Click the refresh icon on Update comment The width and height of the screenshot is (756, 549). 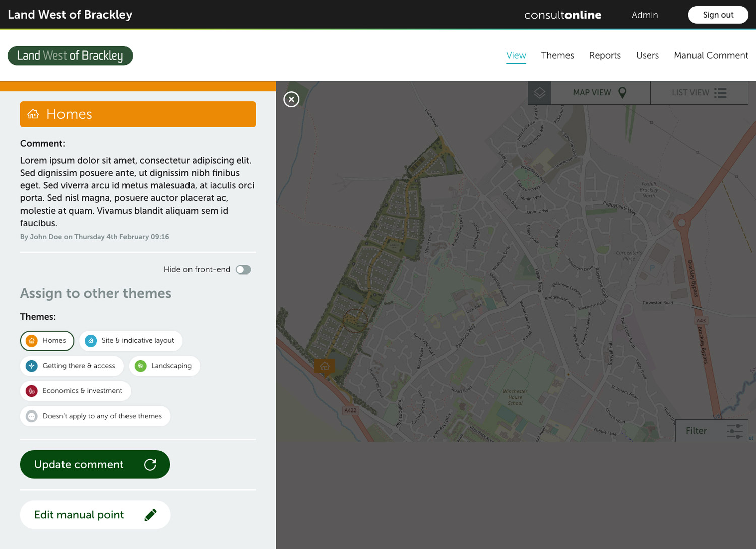coord(150,464)
